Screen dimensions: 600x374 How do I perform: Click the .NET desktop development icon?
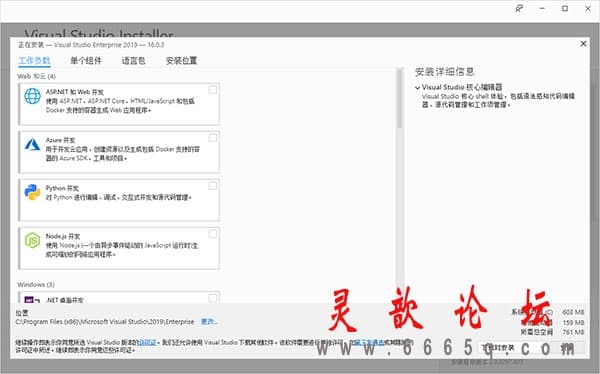(x=32, y=300)
